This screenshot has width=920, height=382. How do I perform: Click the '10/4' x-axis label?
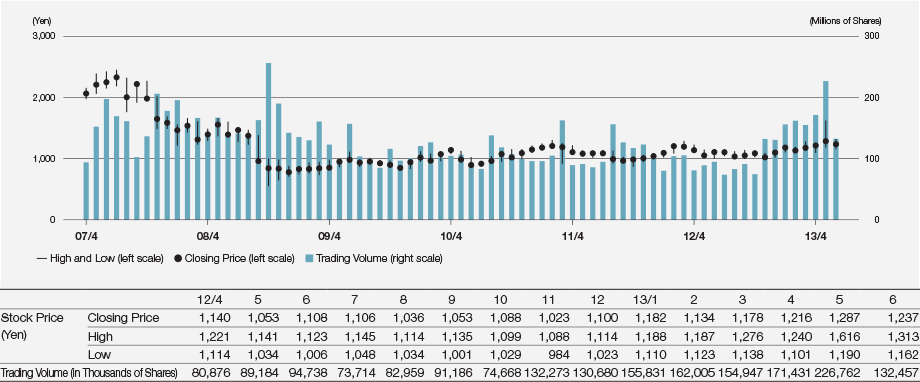[x=451, y=237]
